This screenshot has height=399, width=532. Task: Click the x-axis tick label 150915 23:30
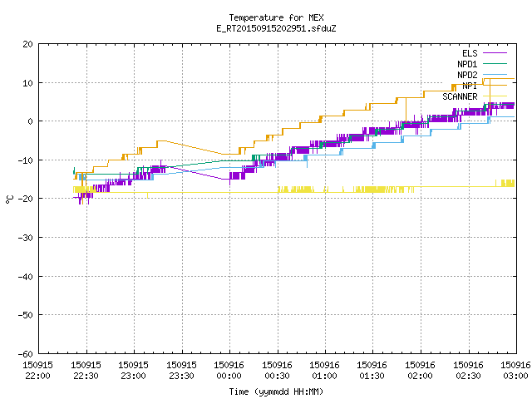tap(181, 371)
